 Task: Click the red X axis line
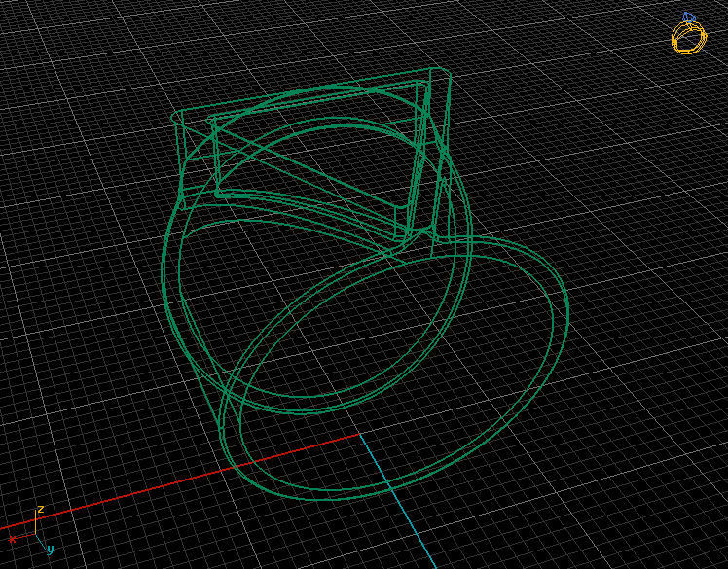[179, 481]
